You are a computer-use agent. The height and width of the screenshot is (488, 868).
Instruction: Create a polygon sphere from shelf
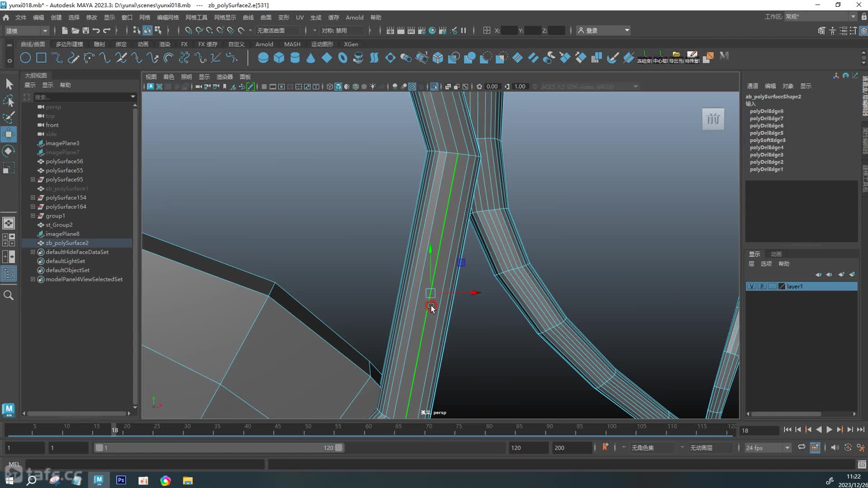coord(263,57)
